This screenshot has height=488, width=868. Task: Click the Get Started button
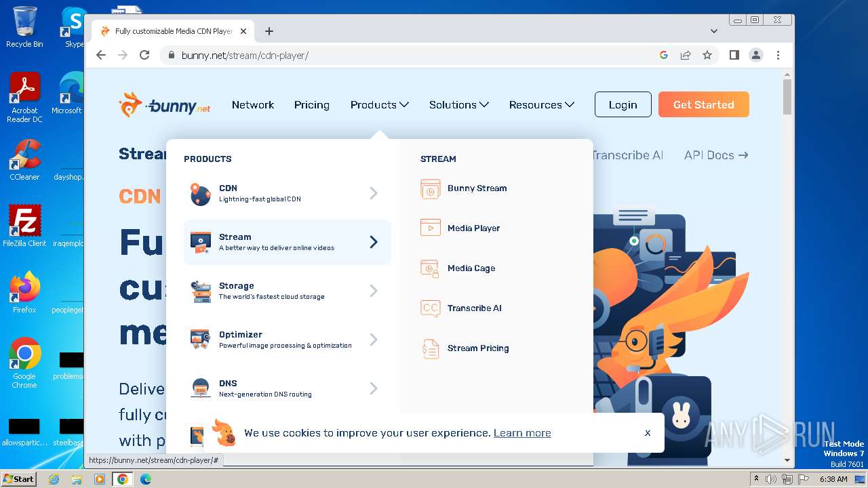coord(704,105)
